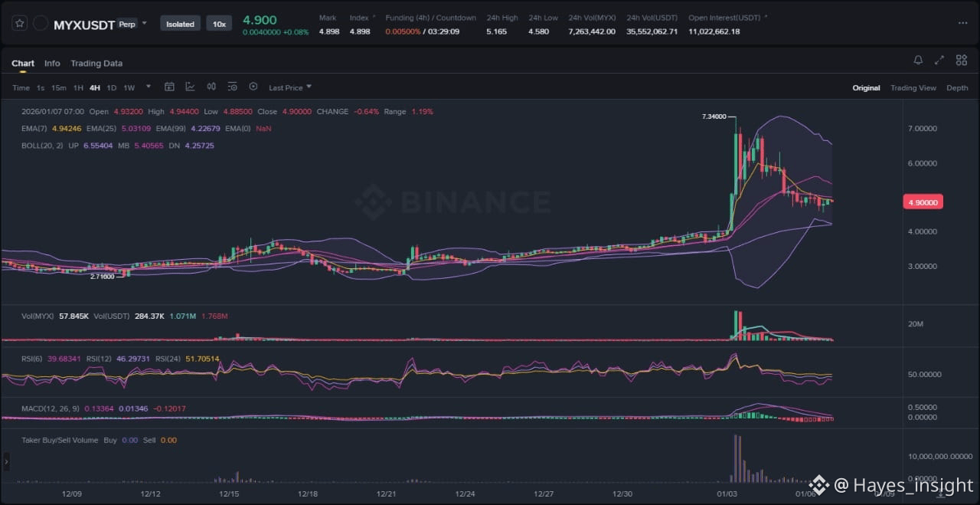The image size is (980, 505).
Task: Favorite MYXUSDT with the star icon
Action: click(x=21, y=24)
